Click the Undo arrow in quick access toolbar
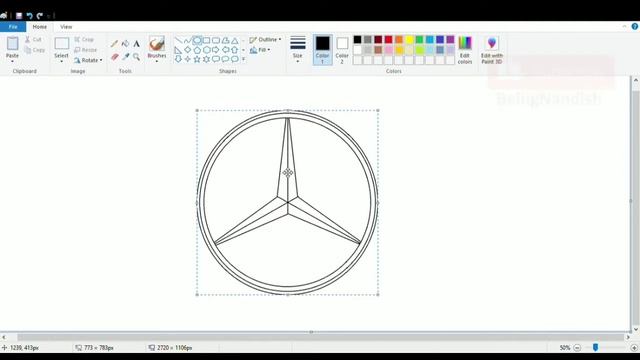This screenshot has height=360, width=640. tap(29, 16)
